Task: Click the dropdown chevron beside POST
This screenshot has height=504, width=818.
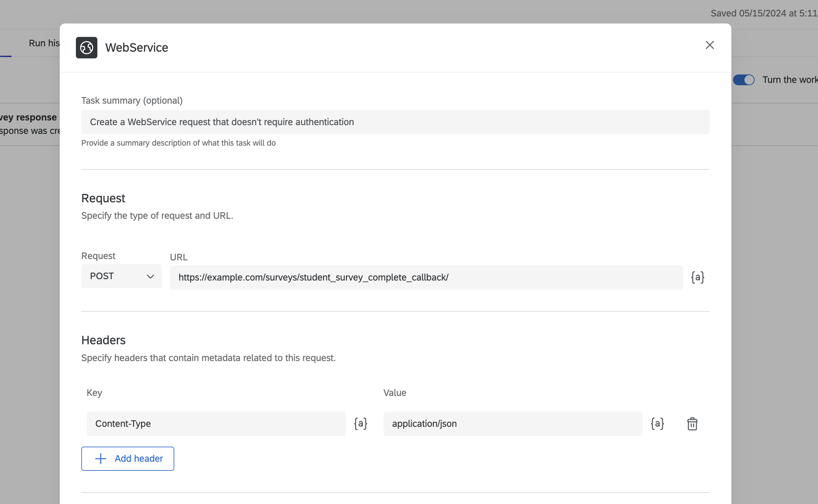Action: (x=150, y=276)
